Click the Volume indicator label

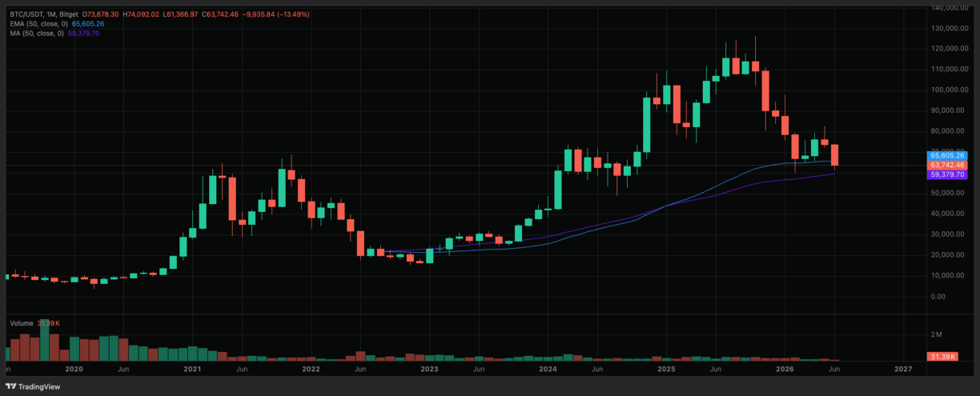(22, 323)
